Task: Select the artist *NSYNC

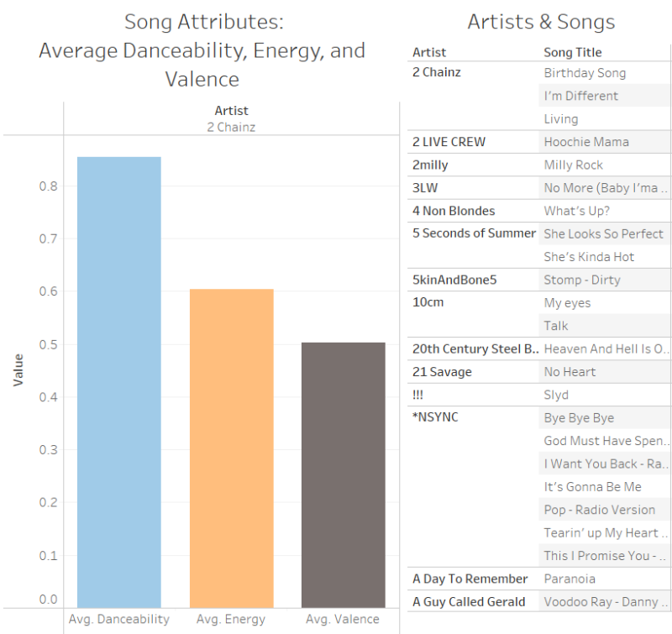Action: tap(435, 417)
